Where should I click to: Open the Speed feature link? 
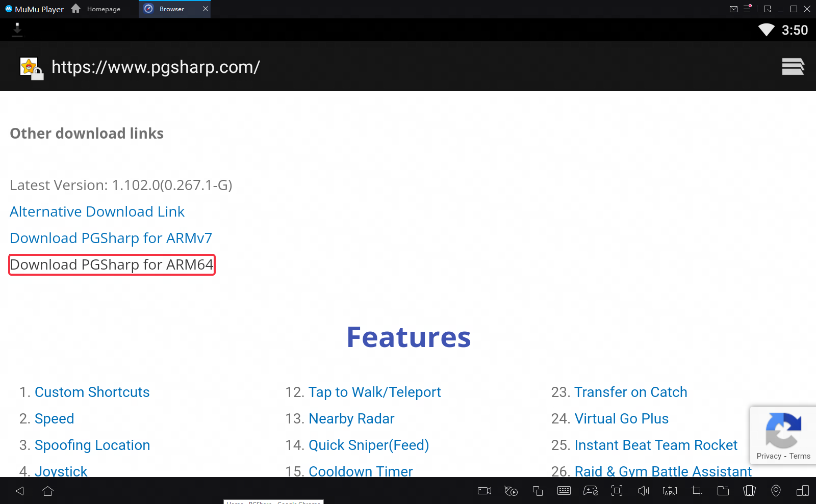click(54, 418)
